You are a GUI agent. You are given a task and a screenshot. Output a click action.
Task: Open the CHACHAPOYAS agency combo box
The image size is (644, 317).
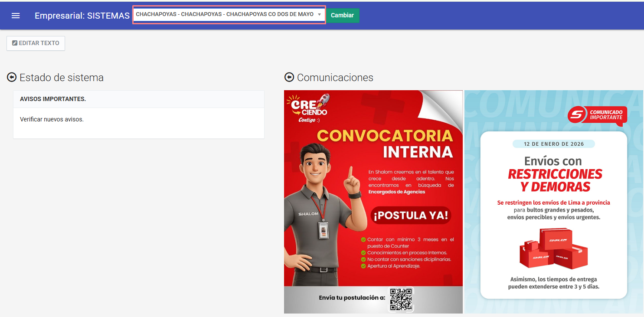[225, 15]
